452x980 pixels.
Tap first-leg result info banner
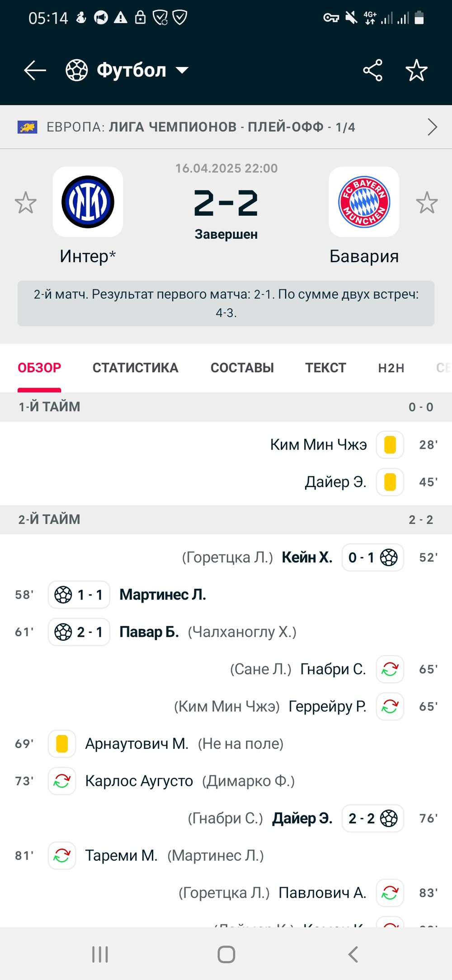click(x=226, y=303)
